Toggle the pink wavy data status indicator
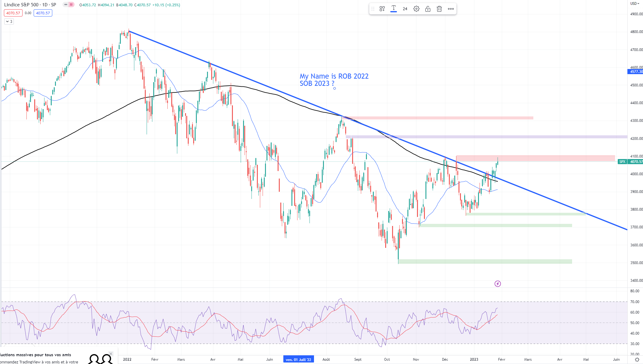 71,5
